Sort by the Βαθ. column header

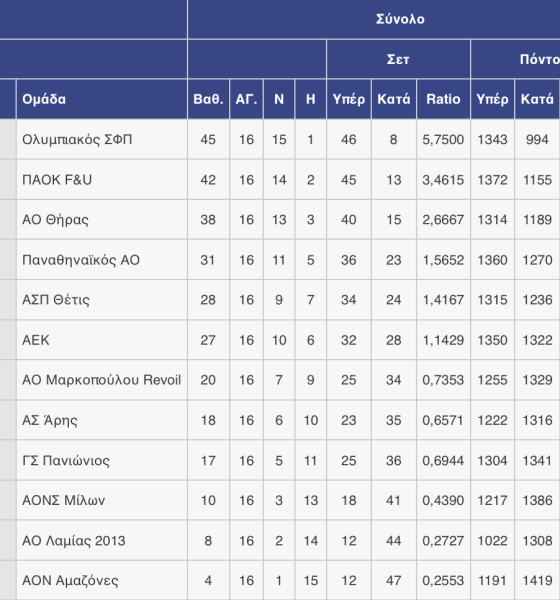208,99
